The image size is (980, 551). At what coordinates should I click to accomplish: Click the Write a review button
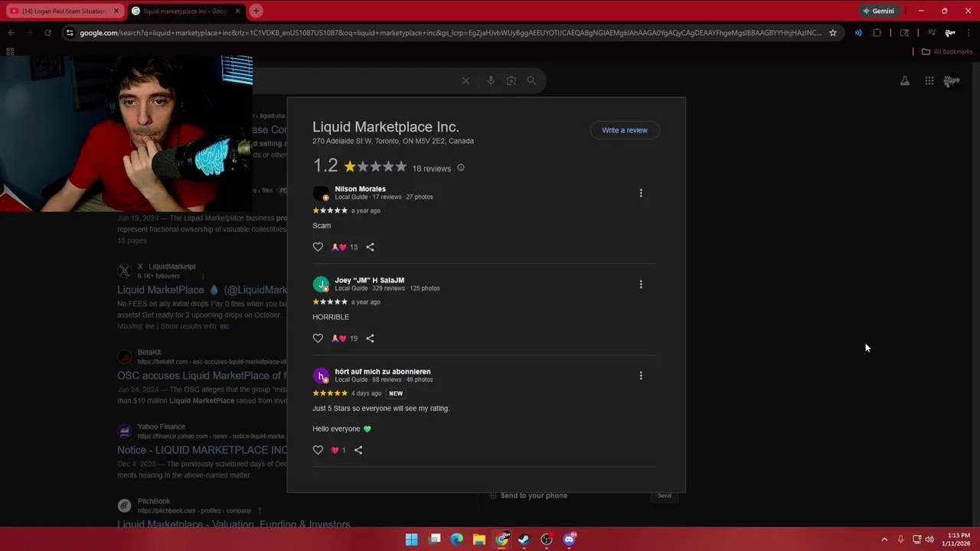coord(625,130)
